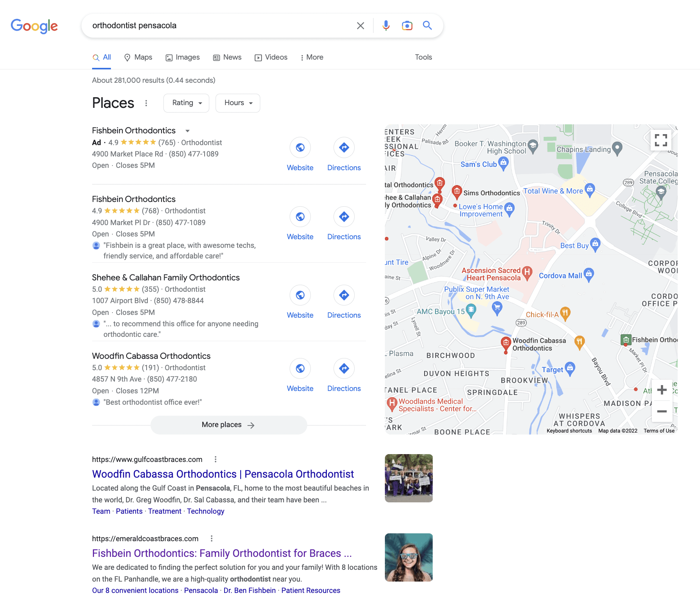This screenshot has height=600, width=700.
Task: Open the search Tools option
Action: (x=424, y=57)
